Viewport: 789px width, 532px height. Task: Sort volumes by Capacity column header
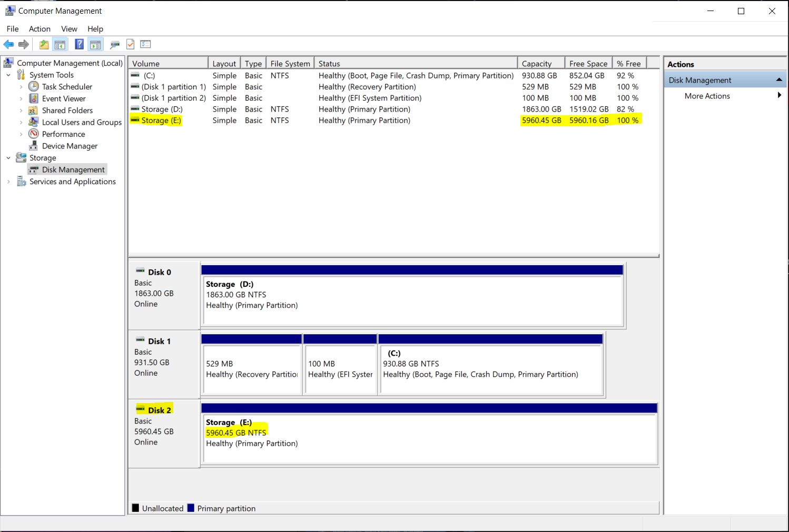coord(540,64)
